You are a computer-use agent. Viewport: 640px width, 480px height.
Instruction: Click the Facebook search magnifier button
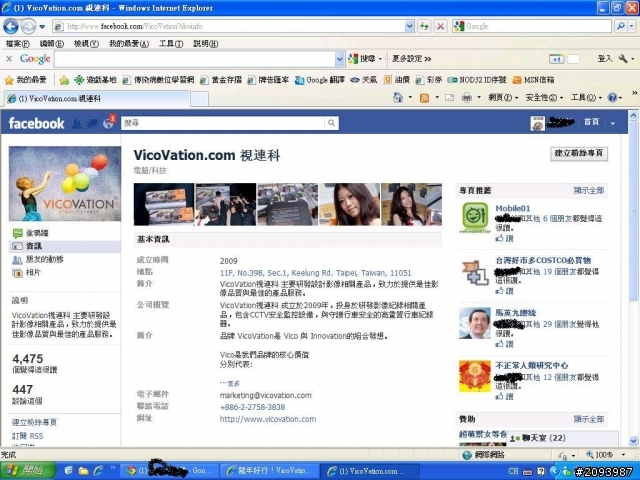click(x=331, y=123)
